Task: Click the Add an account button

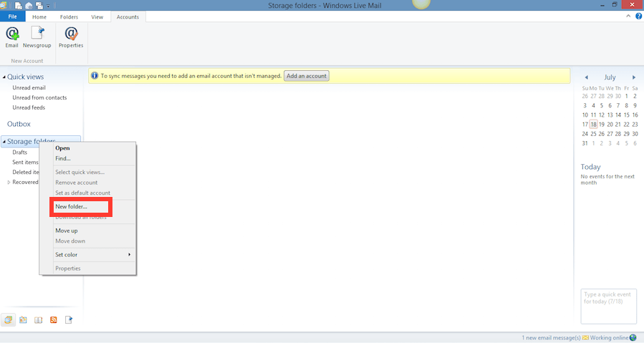Action: click(307, 76)
